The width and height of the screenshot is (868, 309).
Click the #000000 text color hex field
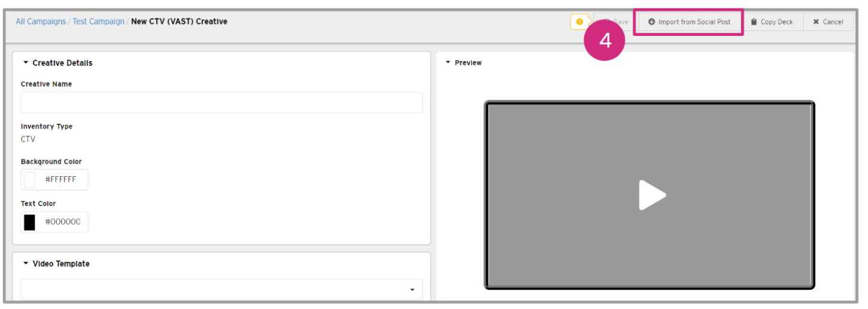pos(62,222)
